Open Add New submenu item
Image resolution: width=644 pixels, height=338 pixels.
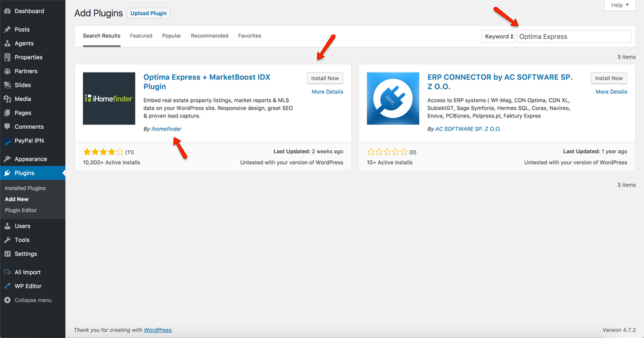point(17,199)
